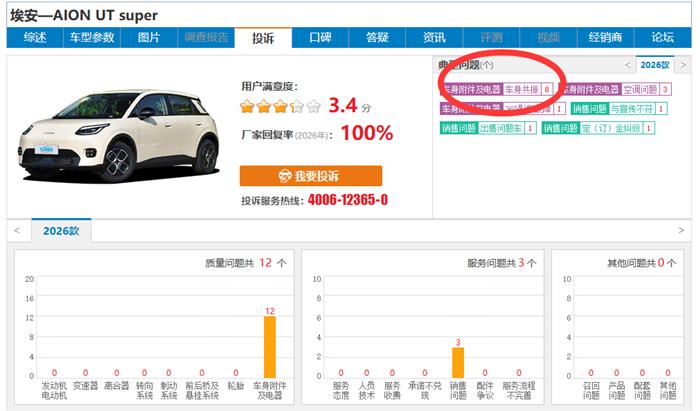Click the 制动系统 axis label
The width and height of the screenshot is (700, 411).
coord(169,390)
